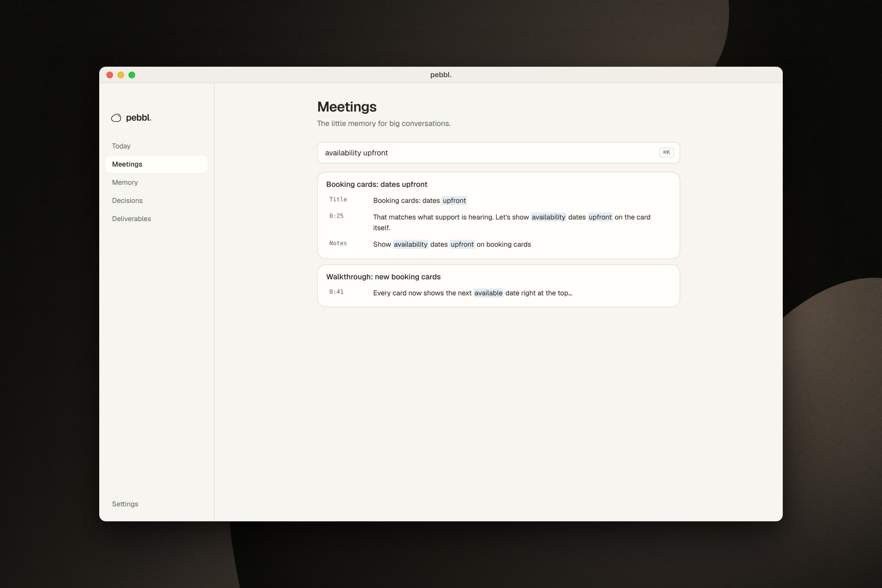Click the pebbl pebble logo icon

[x=116, y=118]
